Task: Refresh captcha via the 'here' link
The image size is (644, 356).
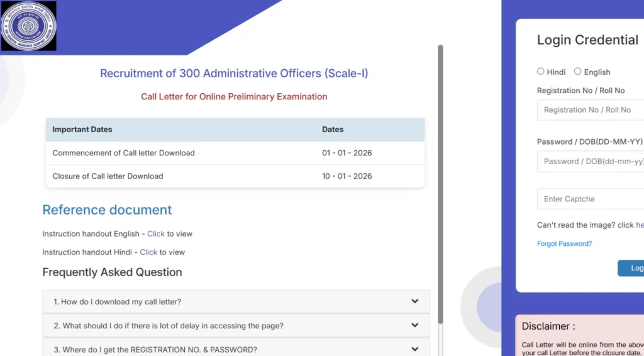Action: (x=640, y=225)
